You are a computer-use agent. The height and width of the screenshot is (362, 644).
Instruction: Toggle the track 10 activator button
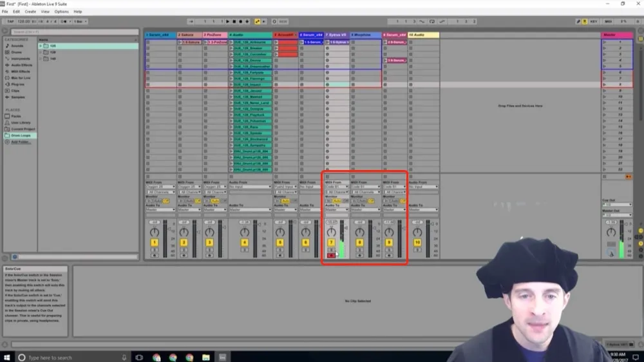417,242
